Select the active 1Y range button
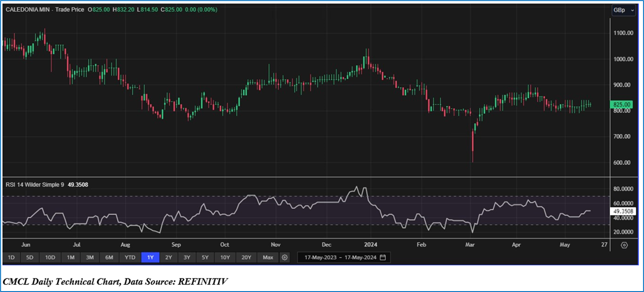This screenshot has width=644, height=292. [150, 257]
